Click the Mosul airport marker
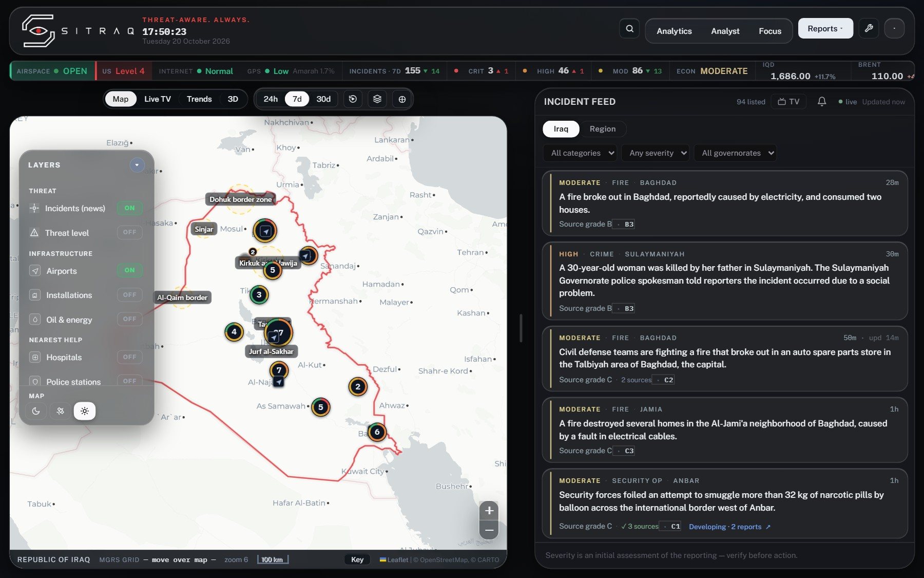 click(265, 231)
